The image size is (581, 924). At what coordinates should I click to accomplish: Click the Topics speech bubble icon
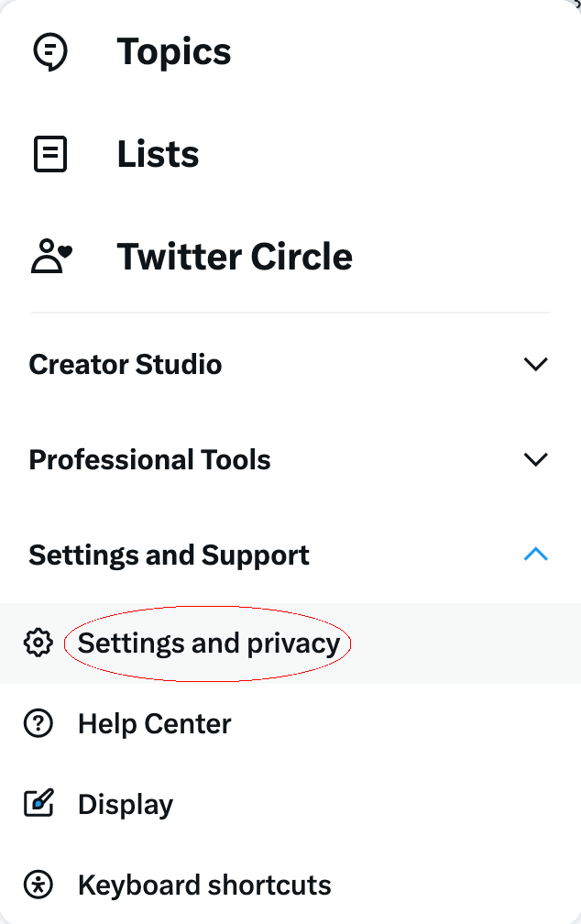point(49,51)
